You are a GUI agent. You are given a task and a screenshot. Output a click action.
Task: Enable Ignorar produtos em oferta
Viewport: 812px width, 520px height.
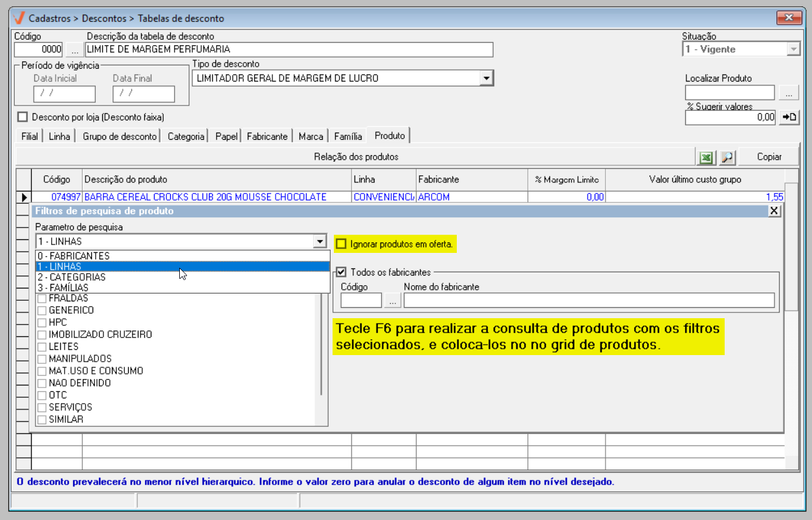pyautogui.click(x=341, y=244)
